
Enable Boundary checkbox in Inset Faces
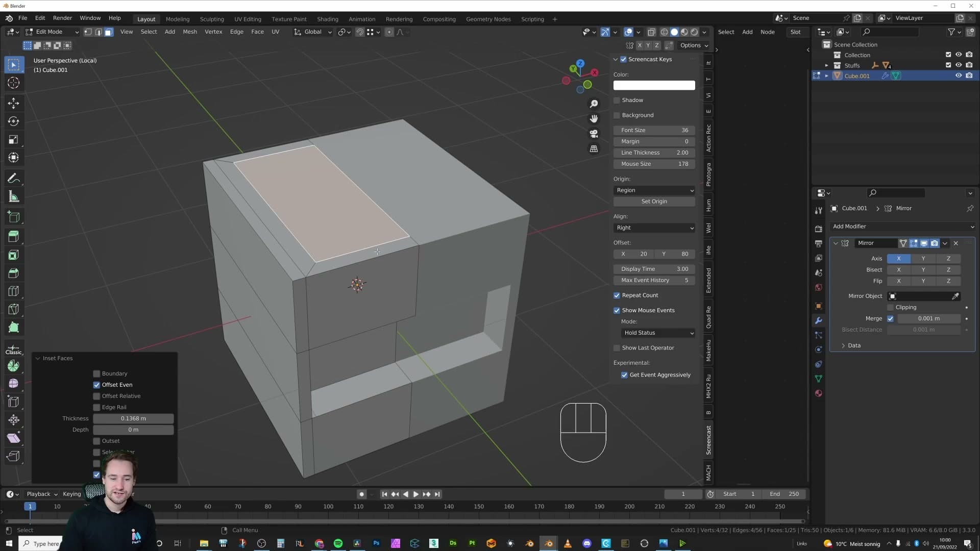click(x=96, y=373)
